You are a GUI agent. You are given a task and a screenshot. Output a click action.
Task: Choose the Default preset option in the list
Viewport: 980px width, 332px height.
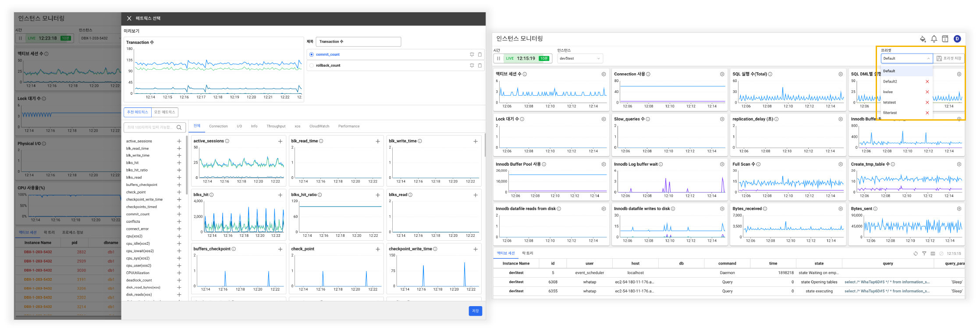coord(906,71)
